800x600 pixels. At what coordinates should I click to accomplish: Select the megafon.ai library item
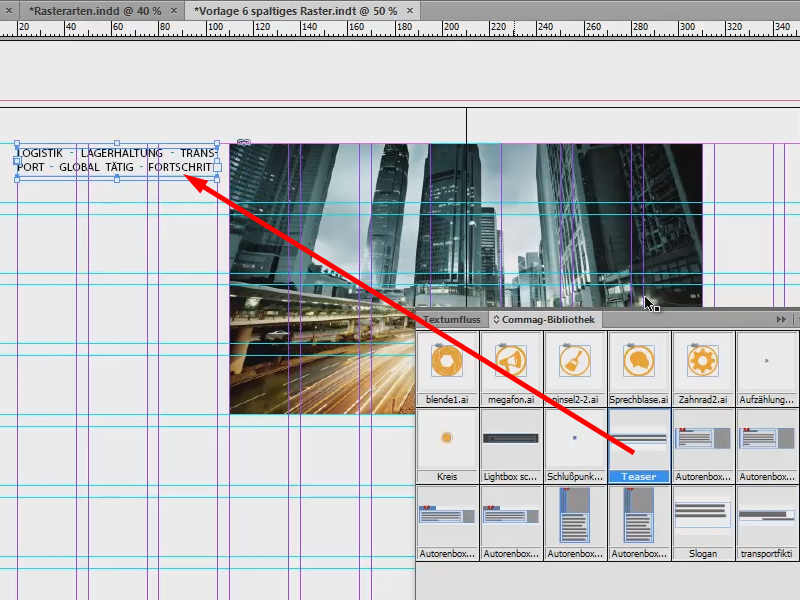[x=510, y=363]
